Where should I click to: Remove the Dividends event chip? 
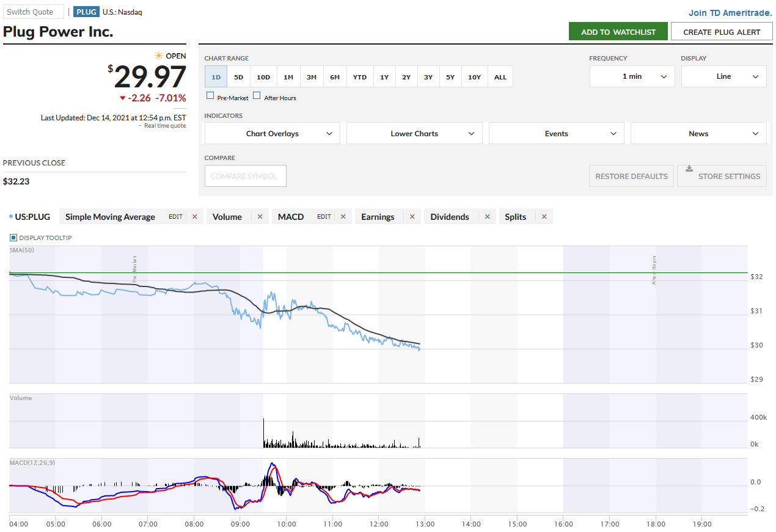[487, 217]
